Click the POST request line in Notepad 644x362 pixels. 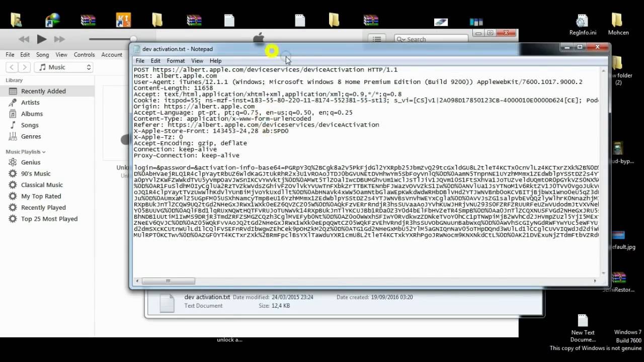(x=265, y=70)
